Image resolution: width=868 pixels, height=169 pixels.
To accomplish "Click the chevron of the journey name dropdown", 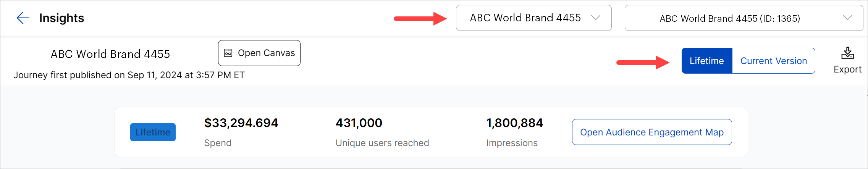I will pos(595,18).
